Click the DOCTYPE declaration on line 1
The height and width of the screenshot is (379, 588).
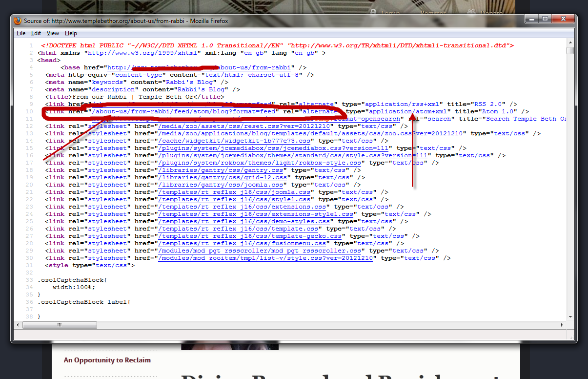tap(278, 45)
